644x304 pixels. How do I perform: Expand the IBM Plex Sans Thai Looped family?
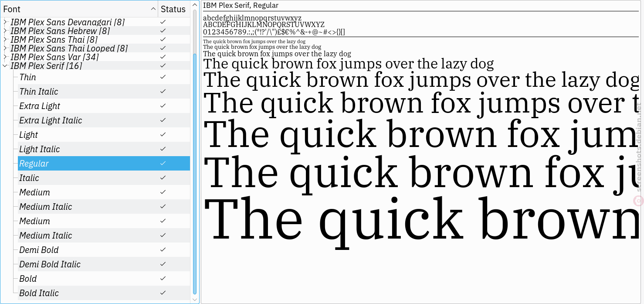pyautogui.click(x=5, y=48)
